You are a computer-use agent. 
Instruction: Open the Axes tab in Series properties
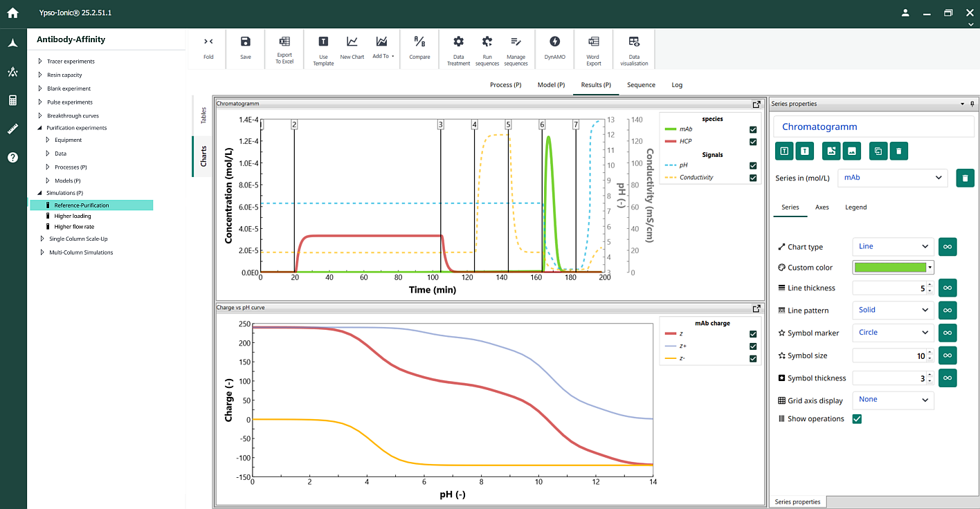(822, 207)
